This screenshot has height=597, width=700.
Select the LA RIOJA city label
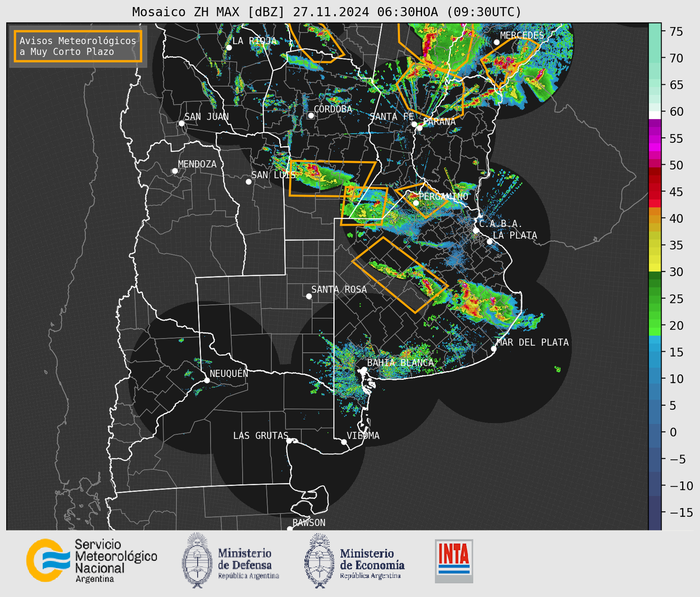pos(254,41)
